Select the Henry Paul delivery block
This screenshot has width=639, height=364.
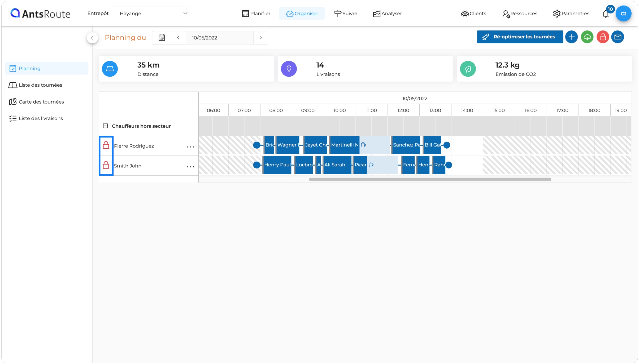pos(277,165)
